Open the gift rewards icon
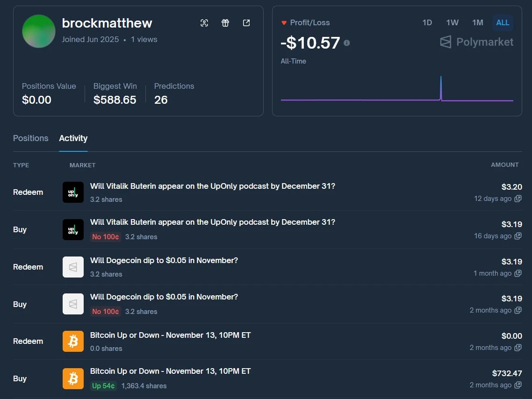Image resolution: width=532 pixels, height=399 pixels. pyautogui.click(x=225, y=22)
